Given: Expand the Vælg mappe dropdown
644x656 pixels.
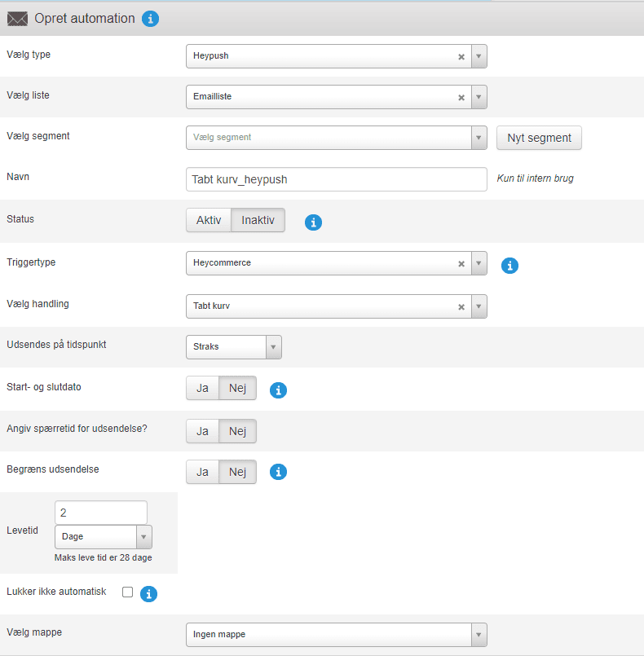Looking at the screenshot, I should pyautogui.click(x=336, y=634).
